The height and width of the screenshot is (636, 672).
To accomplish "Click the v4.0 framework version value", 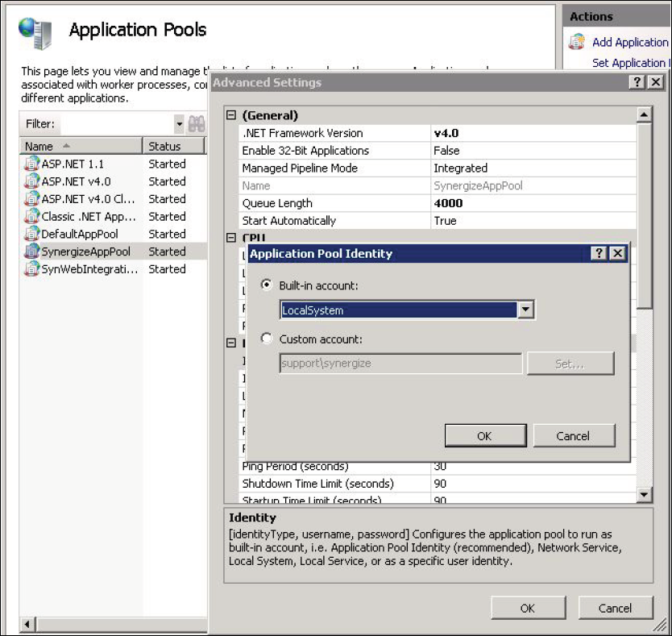I will click(x=446, y=133).
